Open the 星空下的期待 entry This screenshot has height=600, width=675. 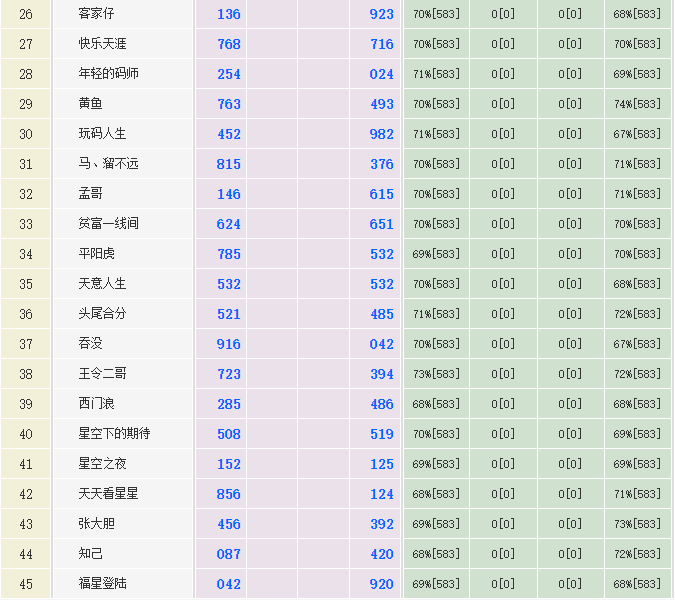point(114,434)
